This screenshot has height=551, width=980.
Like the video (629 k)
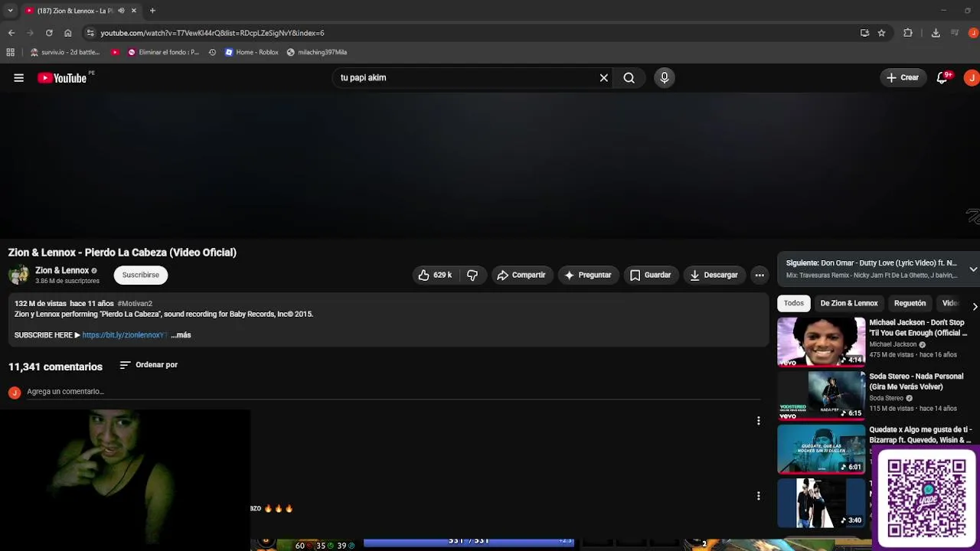coord(435,275)
